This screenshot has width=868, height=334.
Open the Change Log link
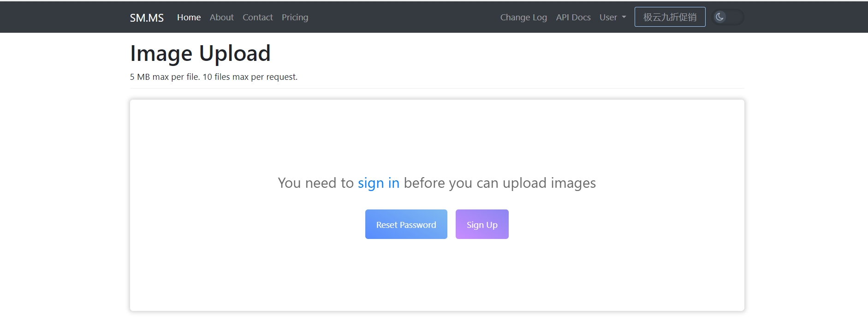523,17
